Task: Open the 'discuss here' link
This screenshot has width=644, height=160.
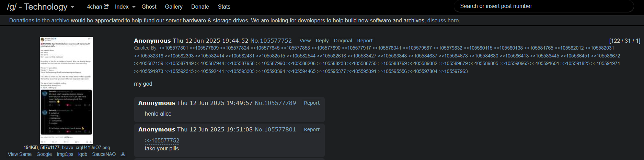Action: point(443,20)
